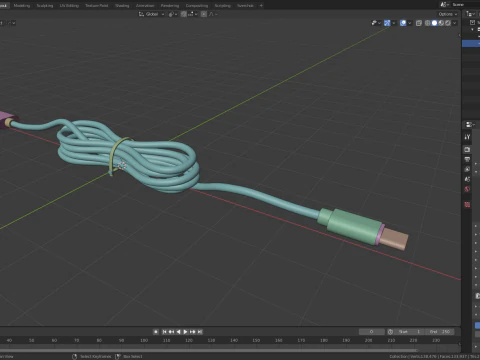Click frame 150 on the timeline ruler
This screenshot has height=360, width=480.
click(x=256, y=340)
